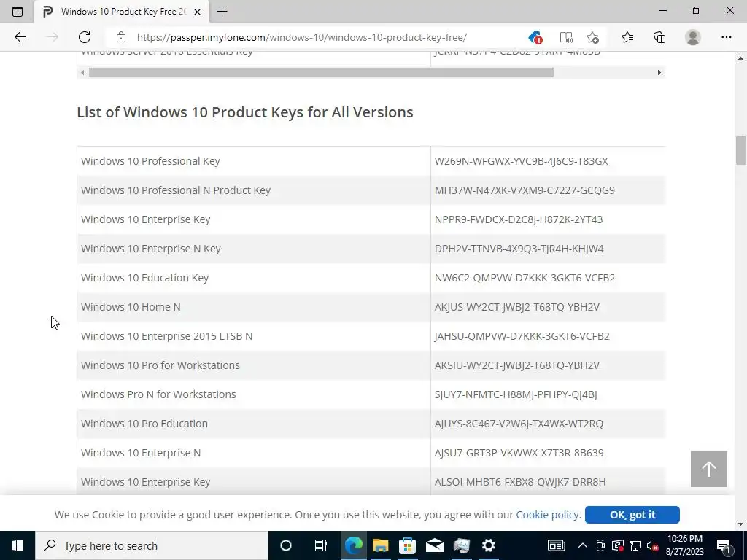Click the muted volume tray icon
747x560 pixels.
click(653, 545)
